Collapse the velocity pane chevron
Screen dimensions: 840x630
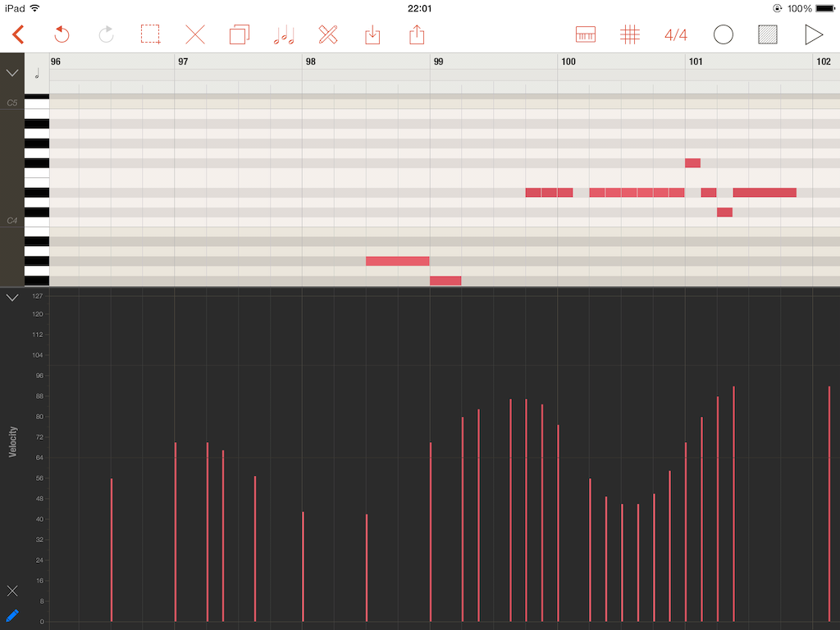[12, 297]
